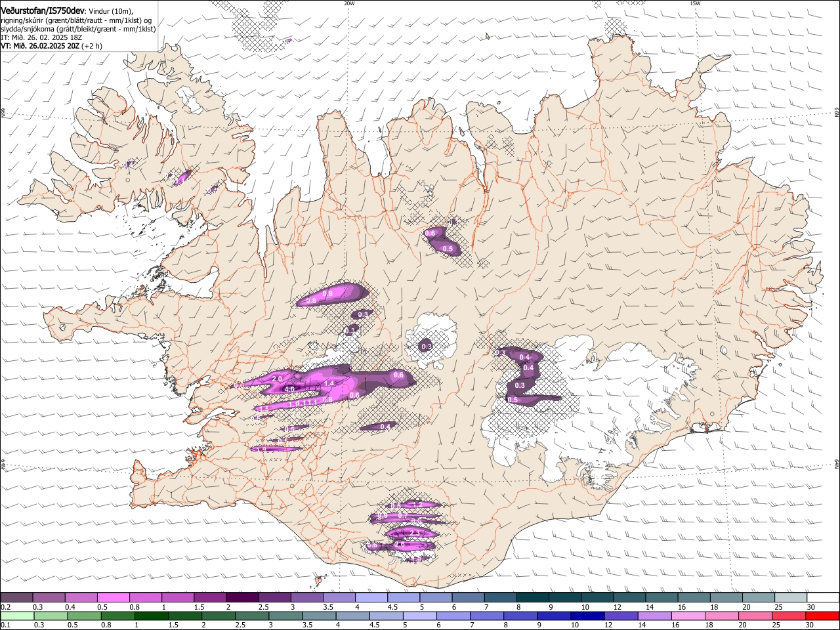Select bottom-row violet swatch between 14 and 16
The width and height of the screenshot is (840, 630).
pyautogui.click(x=656, y=616)
